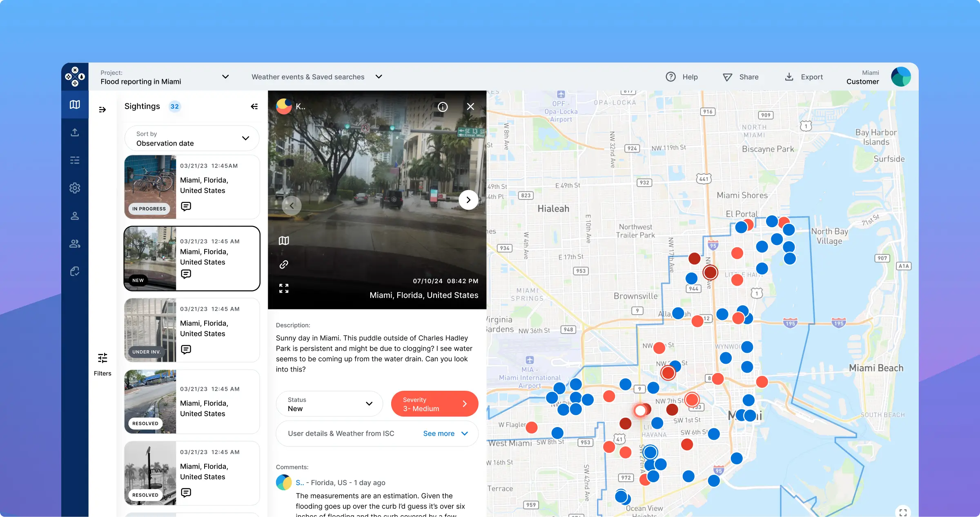Copy the sighting link icon

284,264
